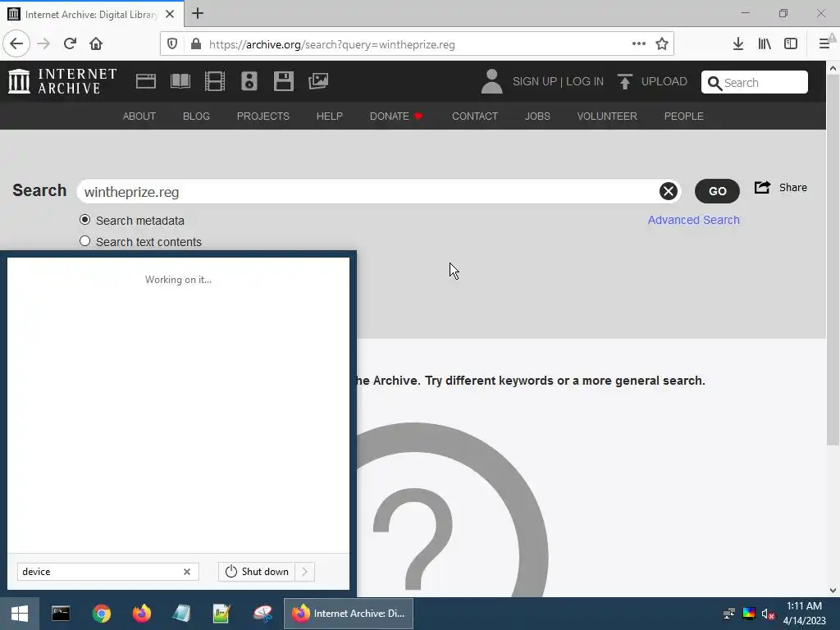This screenshot has height=630, width=840.
Task: Open the VOLUNTEER menu item
Action: pos(607,116)
